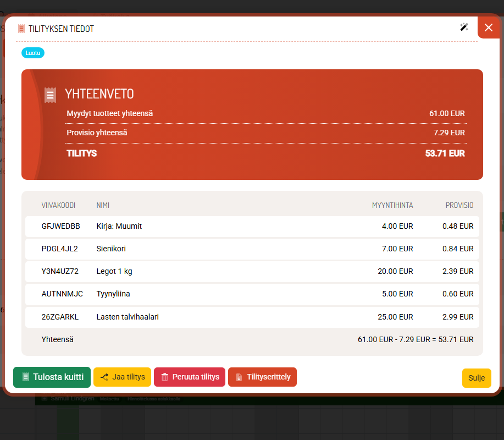Open the Tilityserittely breakdown

[262, 377]
